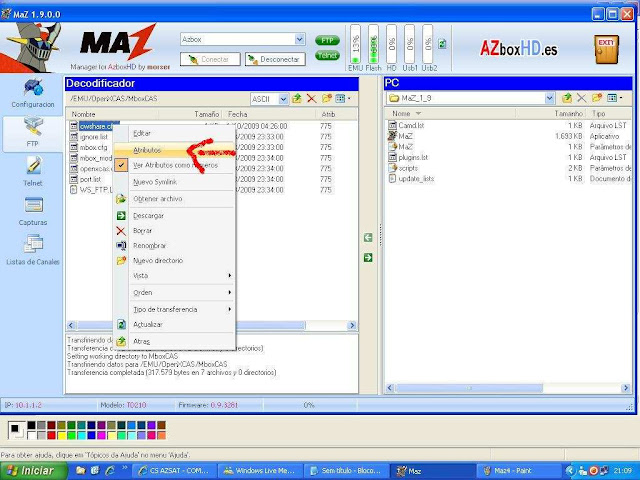Select the update_lists file in PC list
640x480 pixels.
416,178
